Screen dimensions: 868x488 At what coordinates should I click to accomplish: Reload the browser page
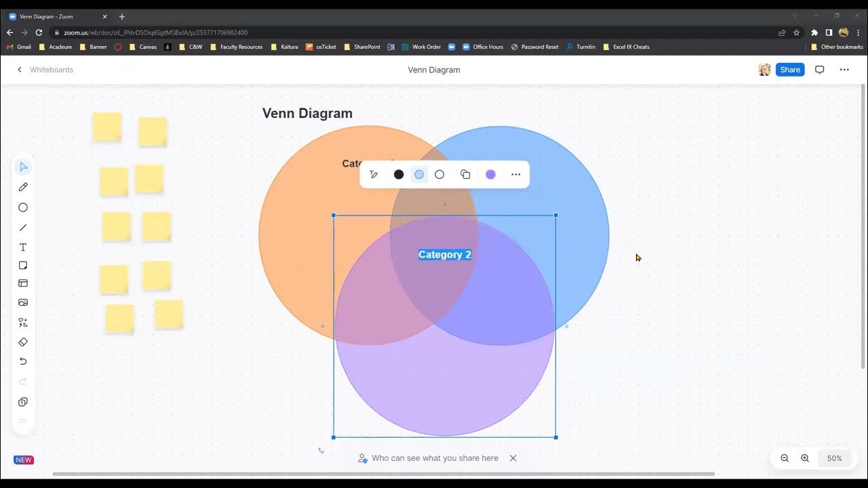[x=39, y=33]
